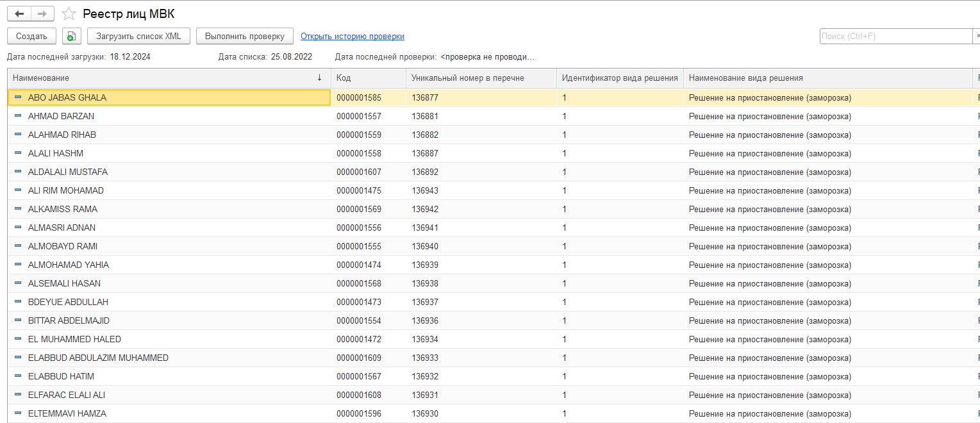
Task: Click row icon beside ELABBUD ABDULAZIM MUHAMMED
Action: (18, 358)
